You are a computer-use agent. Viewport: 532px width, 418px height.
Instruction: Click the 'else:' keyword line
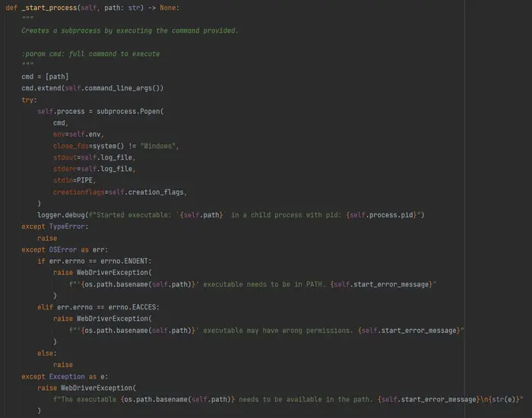tap(47, 353)
